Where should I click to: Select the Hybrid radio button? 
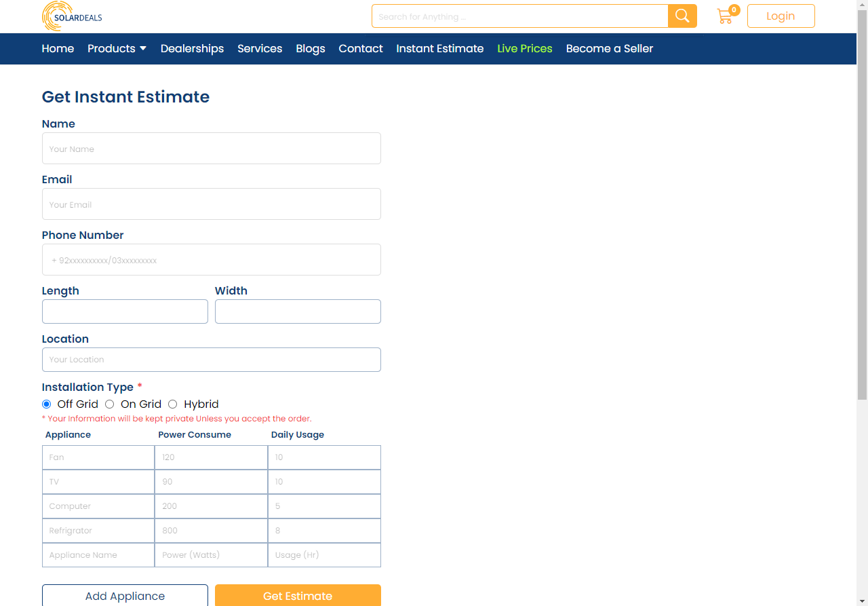coord(172,404)
